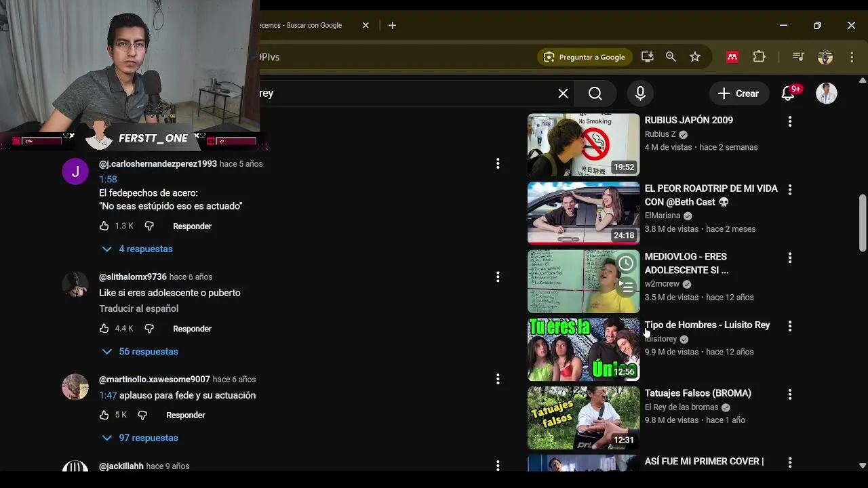Expand the 56 respuestas thread

point(140,351)
